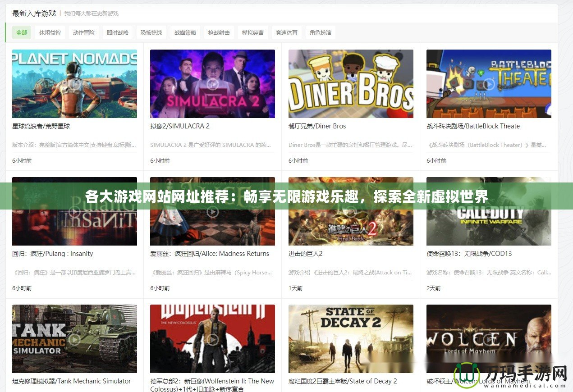Image resolution: width=573 pixels, height=392 pixels.
Task: Click 6小时前 timestamp under Alice: Madness Returns
Action: coord(160,288)
